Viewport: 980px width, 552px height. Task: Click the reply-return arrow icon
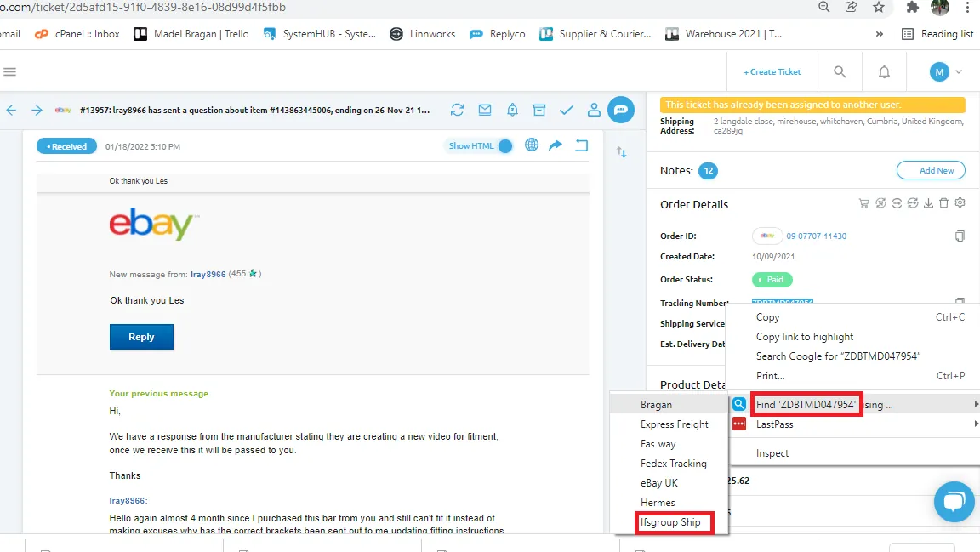pyautogui.click(x=581, y=145)
